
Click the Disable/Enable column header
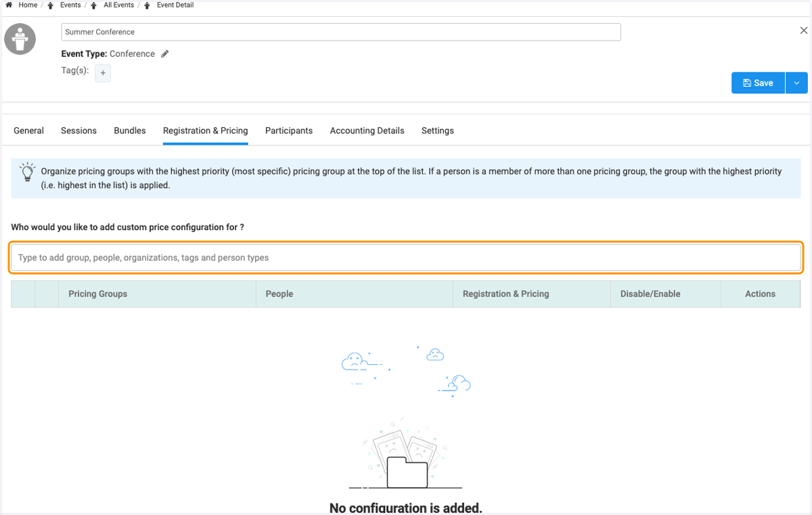click(x=666, y=294)
